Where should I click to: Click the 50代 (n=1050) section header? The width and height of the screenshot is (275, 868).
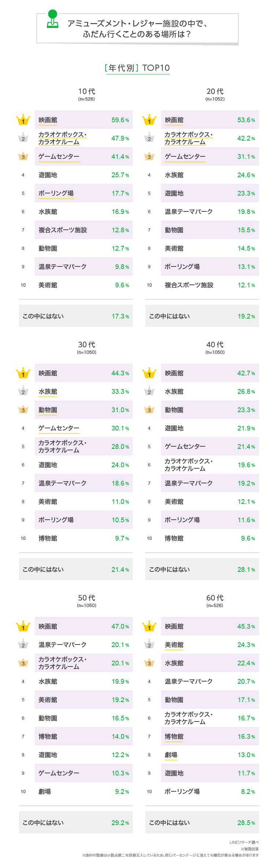pyautogui.click(x=87, y=600)
